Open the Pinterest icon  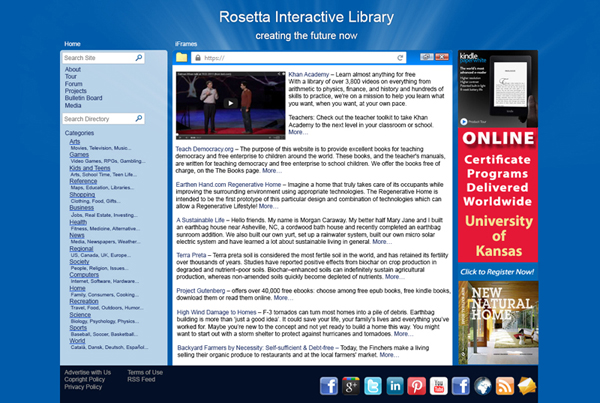[x=416, y=386]
